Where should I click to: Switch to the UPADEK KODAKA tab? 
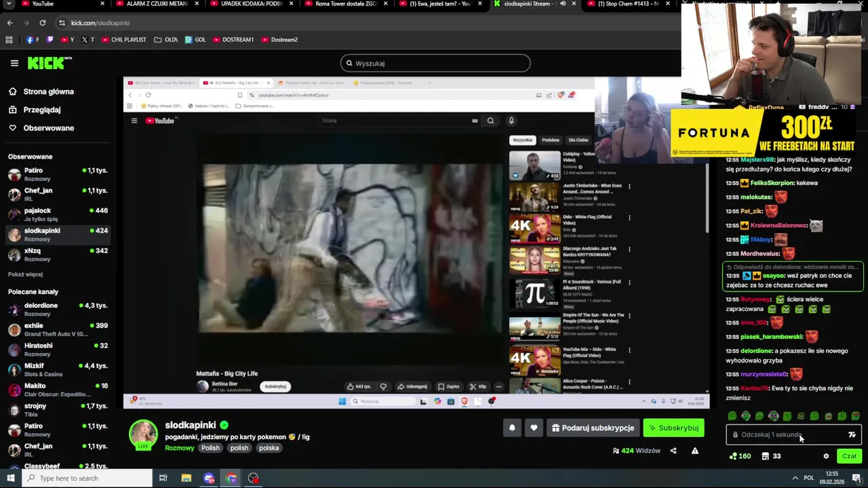(x=251, y=4)
